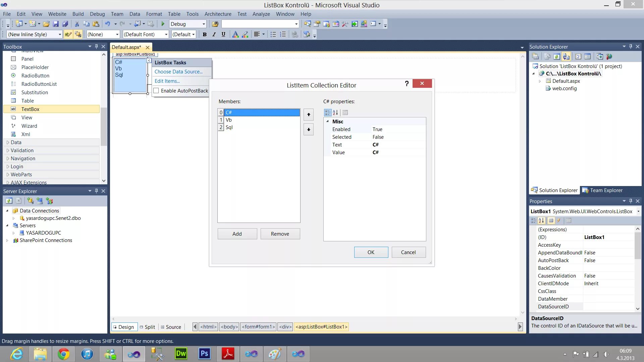
Task: Click the Save All toolbar icon
Action: click(65, 24)
